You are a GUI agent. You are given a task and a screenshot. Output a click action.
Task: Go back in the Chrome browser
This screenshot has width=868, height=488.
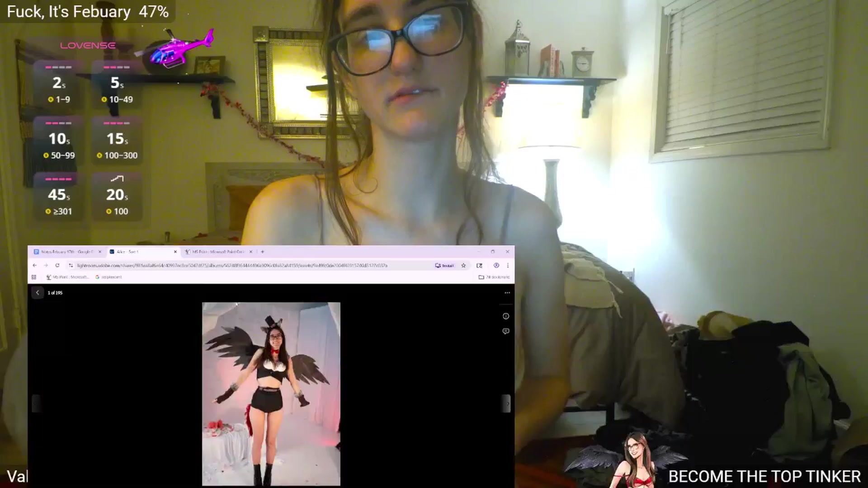coord(35,265)
